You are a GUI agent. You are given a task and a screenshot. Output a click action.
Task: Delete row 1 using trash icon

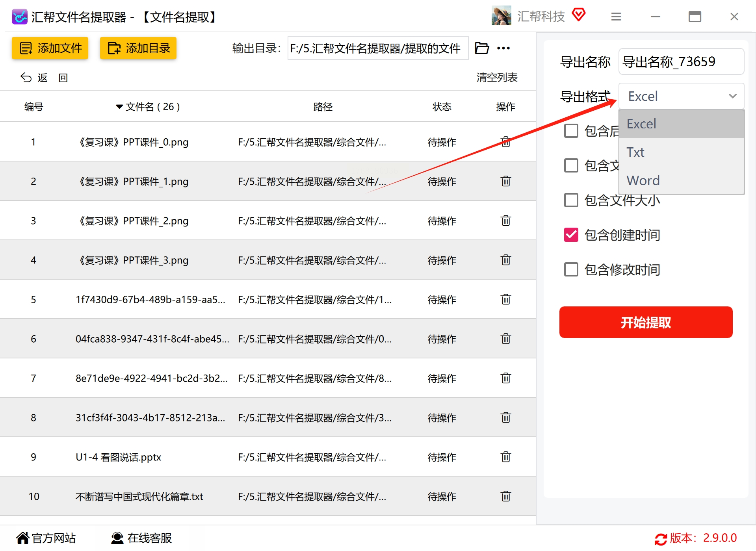pyautogui.click(x=505, y=142)
